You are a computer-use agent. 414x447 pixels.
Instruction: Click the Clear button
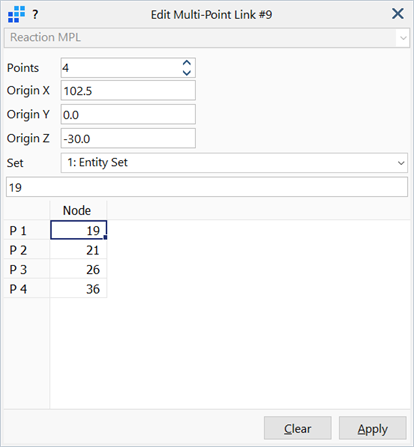click(x=298, y=428)
